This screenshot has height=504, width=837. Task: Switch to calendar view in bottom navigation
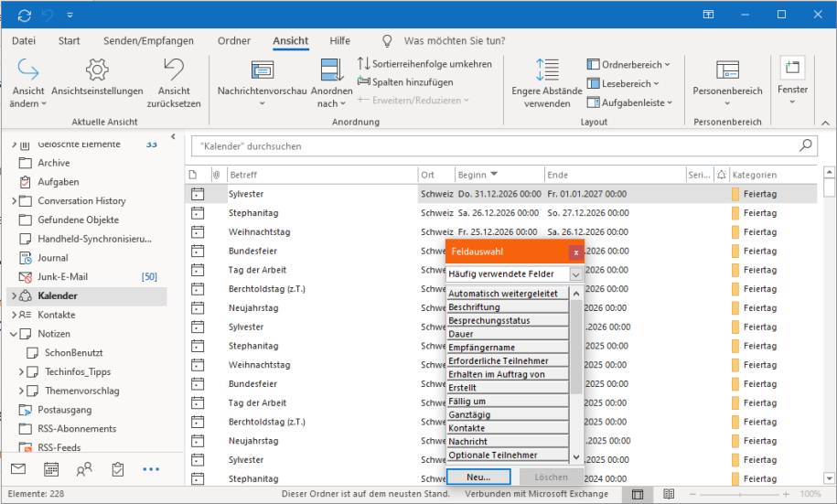(51, 469)
